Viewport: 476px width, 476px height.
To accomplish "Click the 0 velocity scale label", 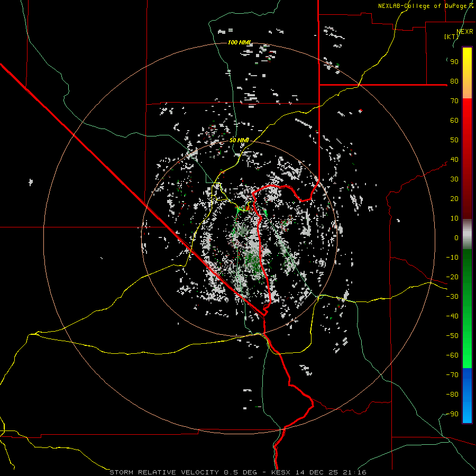I will click(456, 238).
